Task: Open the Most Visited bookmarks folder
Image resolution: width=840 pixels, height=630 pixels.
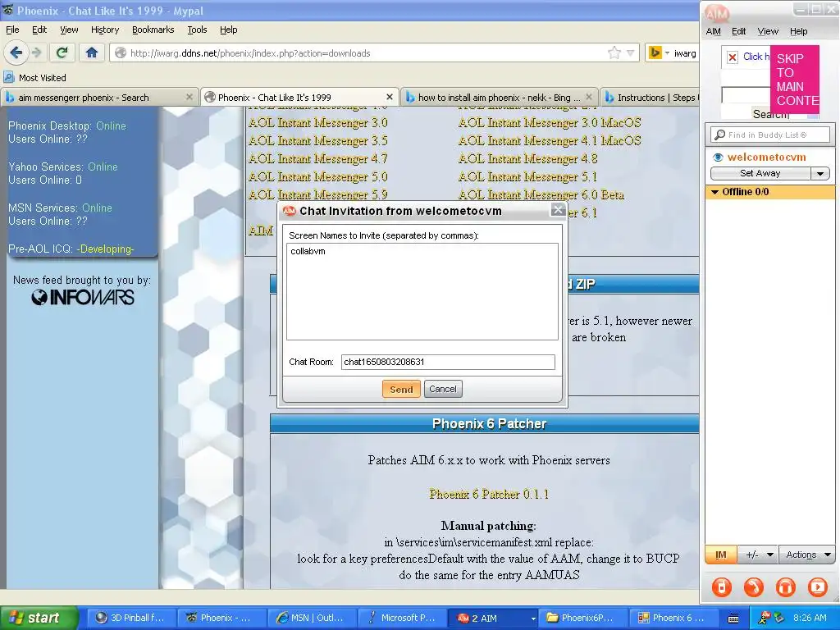Action: (x=34, y=78)
